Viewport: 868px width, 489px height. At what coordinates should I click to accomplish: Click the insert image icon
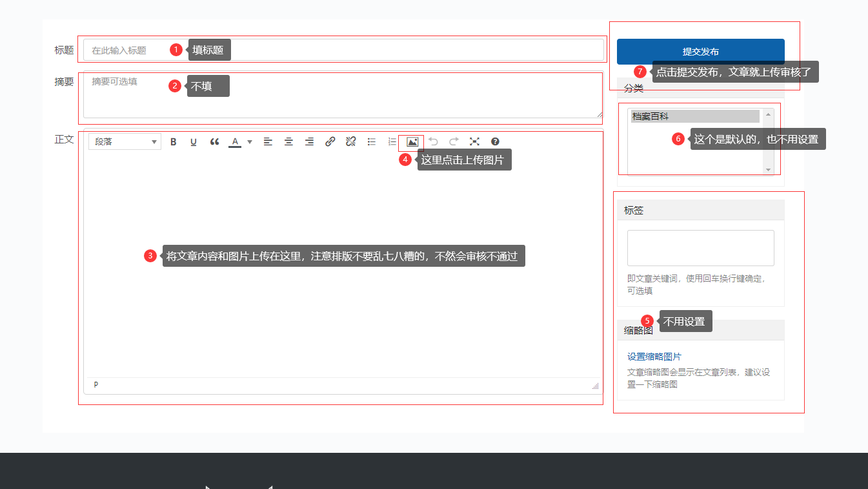click(x=412, y=141)
